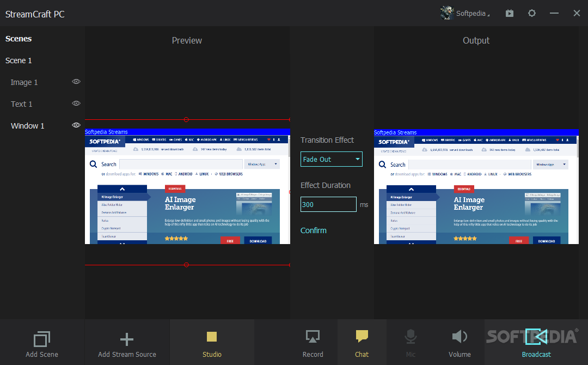Screen dimensions: 588x365
Task: Open the Softpedia account dropdown
Action: pos(473,14)
